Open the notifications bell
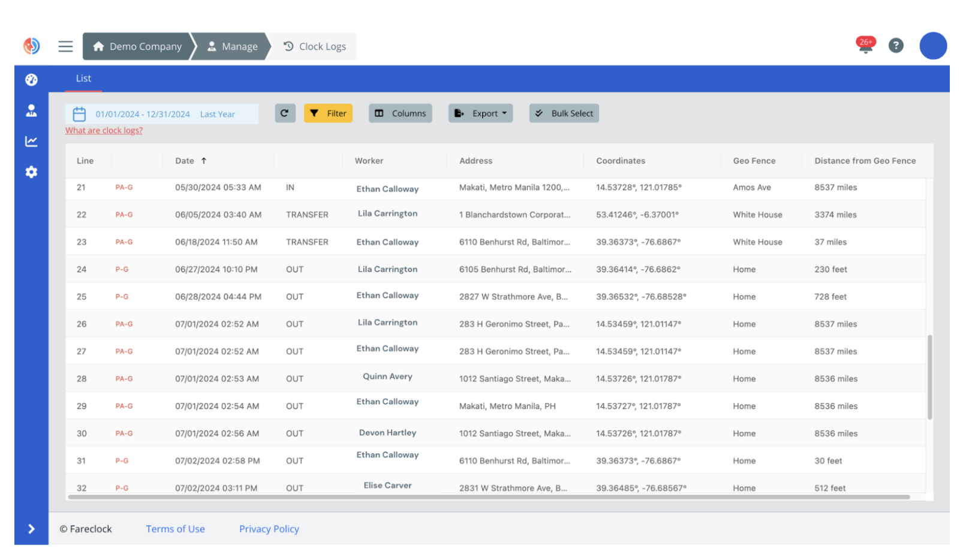This screenshot has height=560, width=963. (865, 46)
